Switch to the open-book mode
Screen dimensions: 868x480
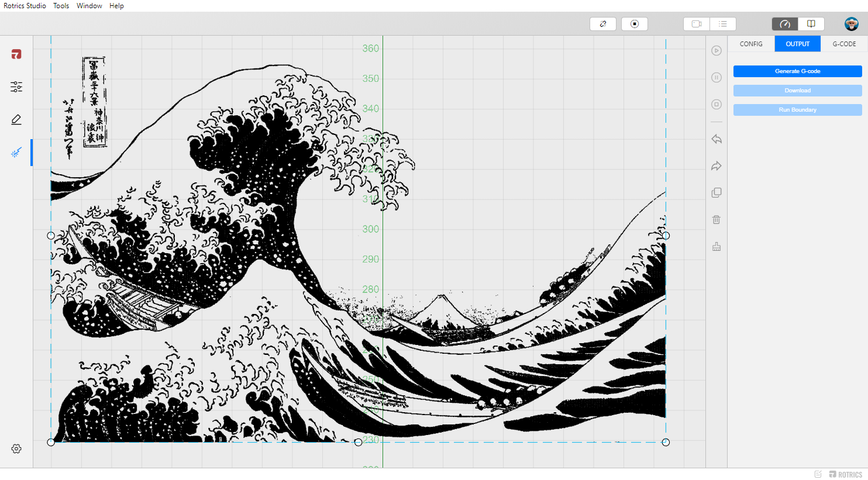pyautogui.click(x=811, y=24)
